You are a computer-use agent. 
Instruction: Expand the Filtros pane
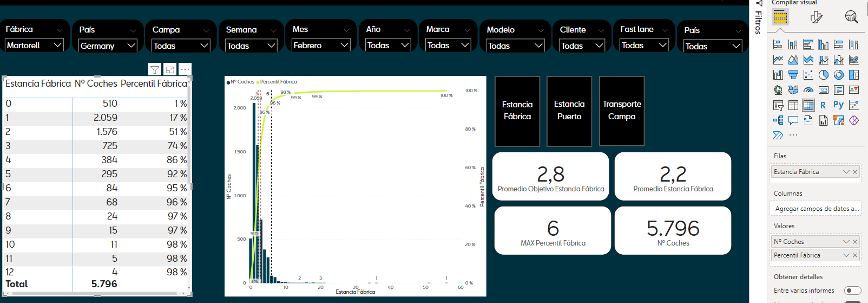click(x=758, y=18)
